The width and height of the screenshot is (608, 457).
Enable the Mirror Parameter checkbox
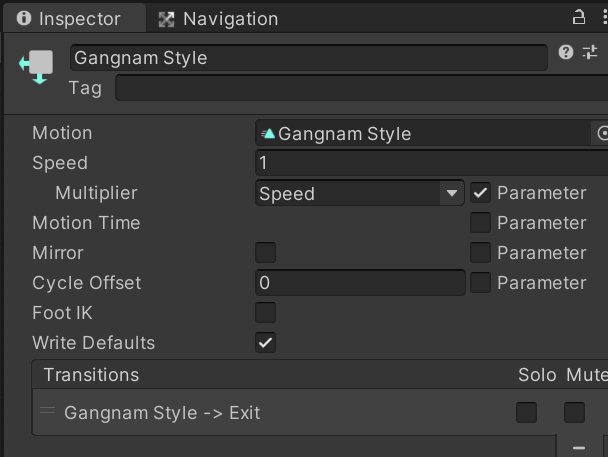click(x=480, y=253)
